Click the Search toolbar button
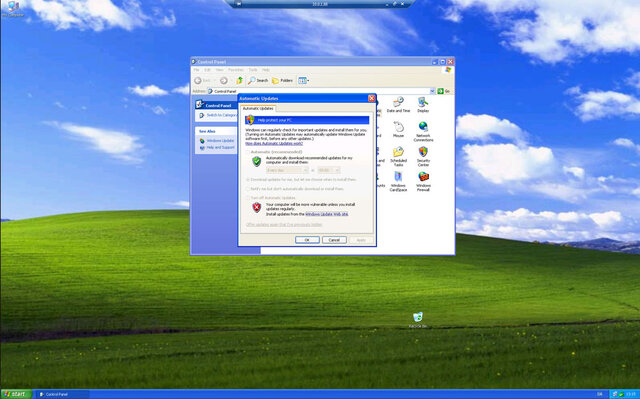The height and width of the screenshot is (399, 640). pyautogui.click(x=258, y=80)
